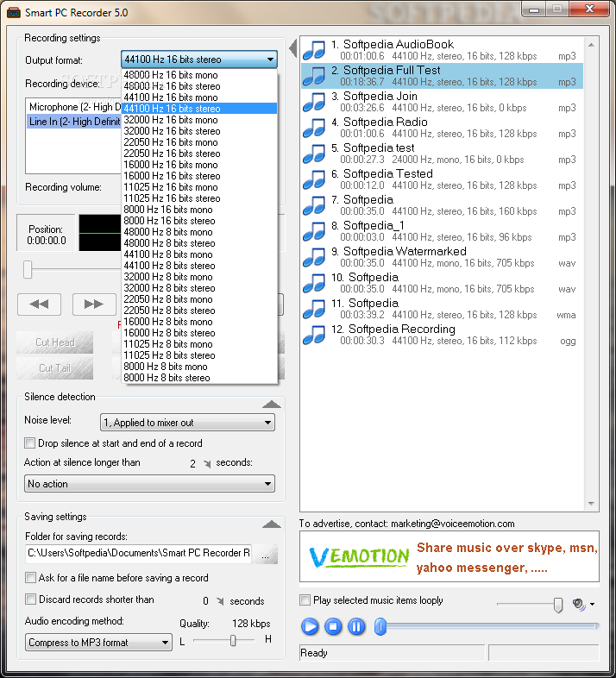Check Ask for a file name before saving
The height and width of the screenshot is (678, 616).
click(30, 578)
